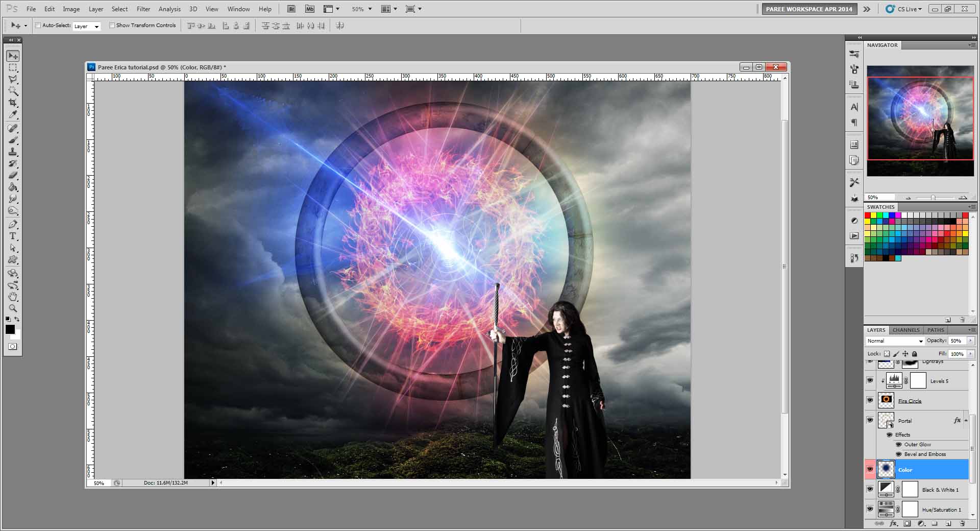Select the Hand tool
The width and height of the screenshot is (980, 531).
coord(13,297)
